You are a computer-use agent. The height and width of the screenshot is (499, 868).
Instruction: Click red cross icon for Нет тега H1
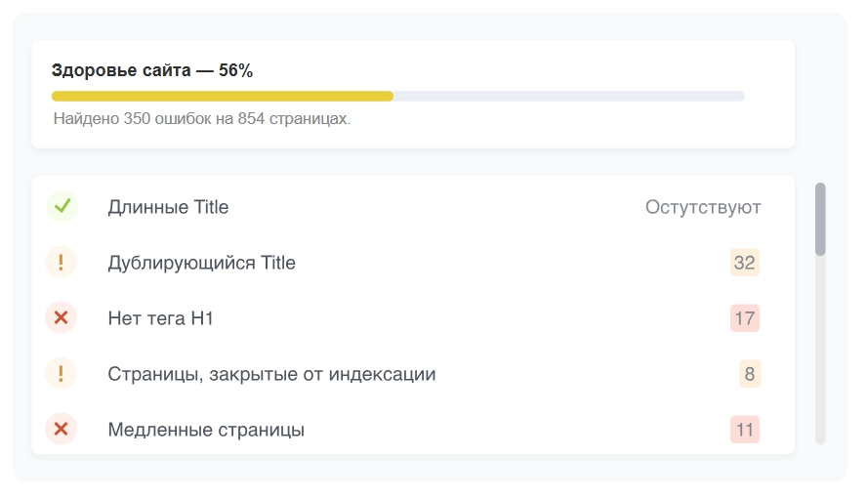coord(62,318)
